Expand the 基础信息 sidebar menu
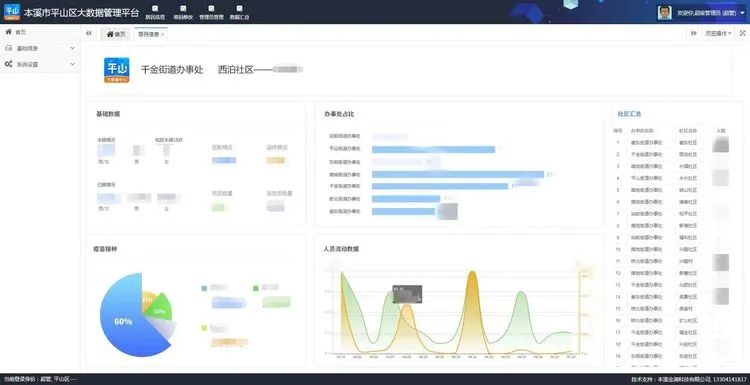The image size is (750, 385). tap(40, 48)
